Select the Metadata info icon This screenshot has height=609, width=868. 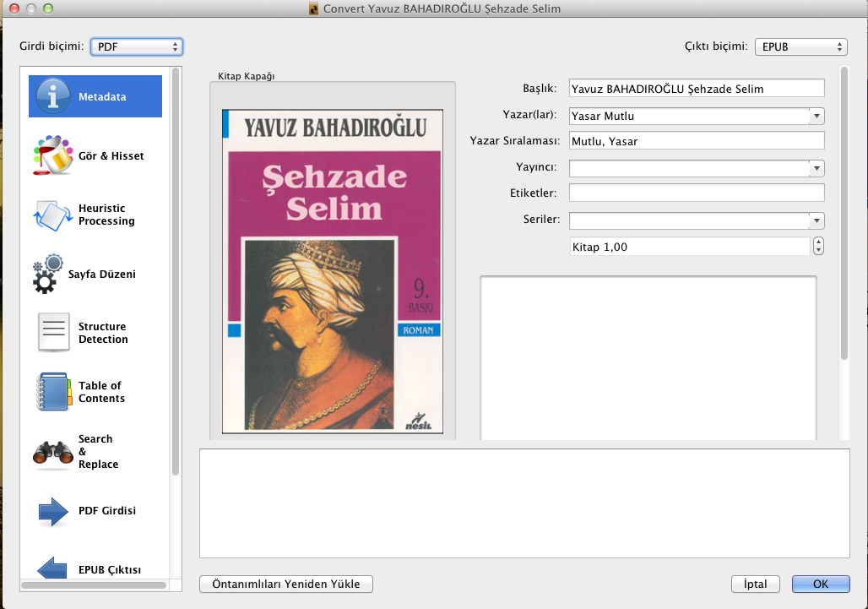click(52, 96)
